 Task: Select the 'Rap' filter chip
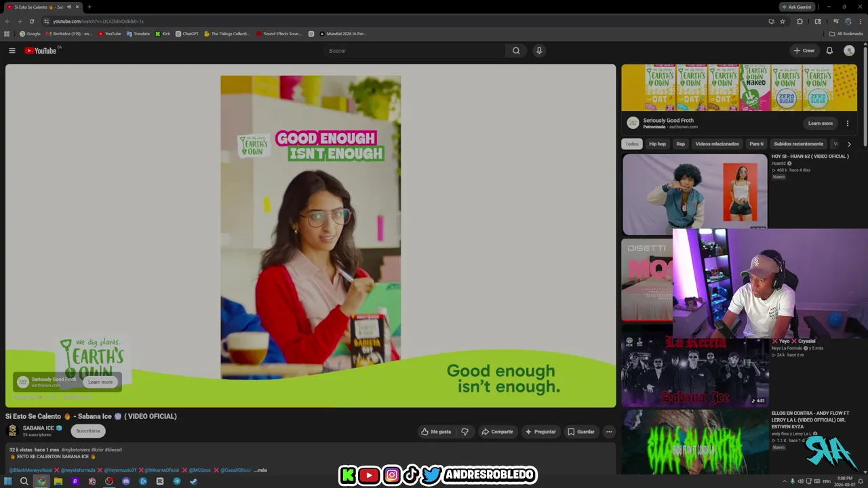coord(681,144)
